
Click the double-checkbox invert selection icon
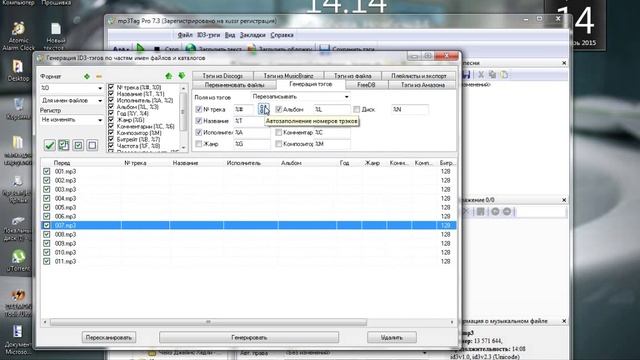pos(64,145)
